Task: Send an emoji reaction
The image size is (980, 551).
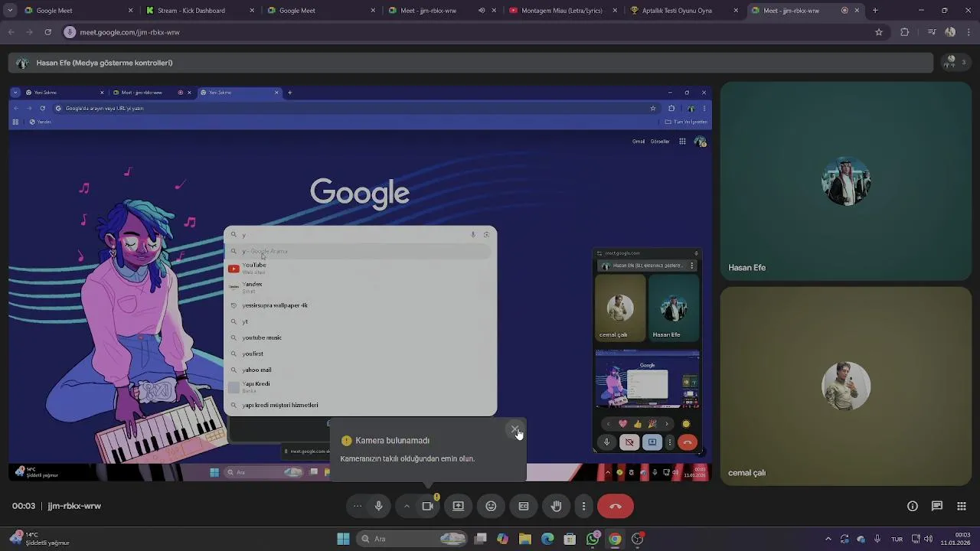Action: point(491,506)
